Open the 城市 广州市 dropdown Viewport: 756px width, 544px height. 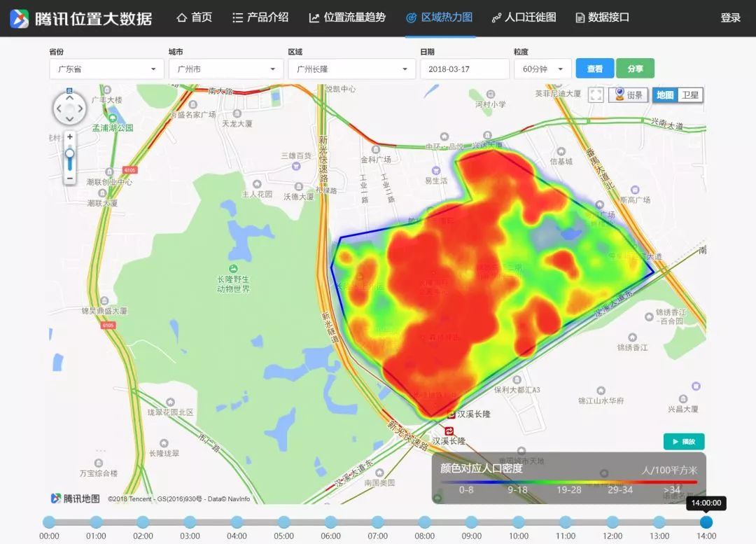[x=225, y=69]
